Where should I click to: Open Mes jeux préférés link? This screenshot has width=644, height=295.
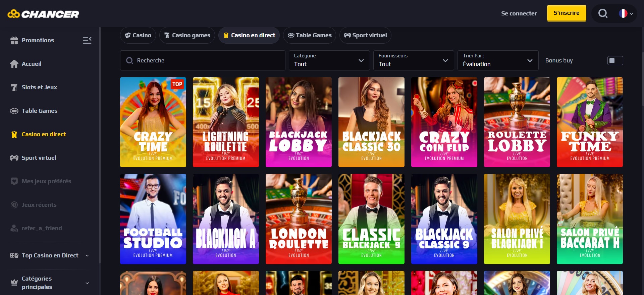(x=46, y=181)
